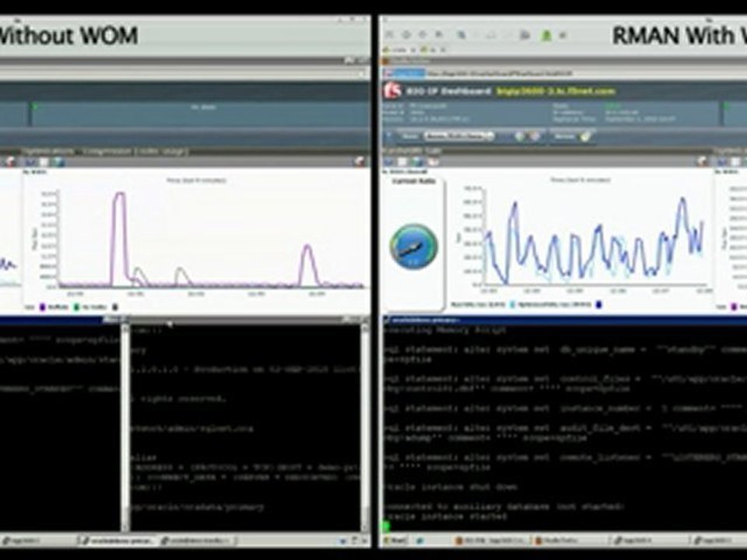Click the right terminal window title bar

coord(565,320)
